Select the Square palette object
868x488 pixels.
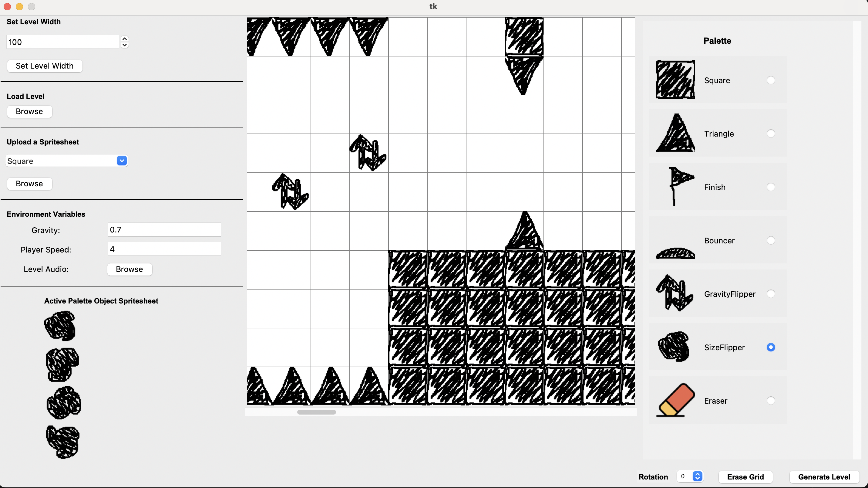coord(771,80)
